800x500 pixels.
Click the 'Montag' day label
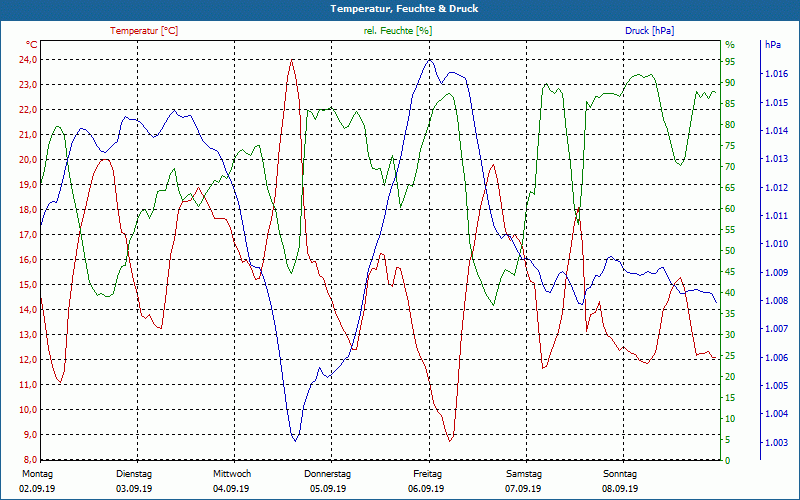37,474
